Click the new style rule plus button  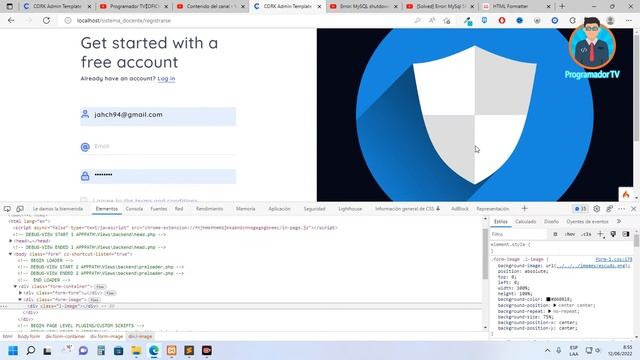[600, 234]
